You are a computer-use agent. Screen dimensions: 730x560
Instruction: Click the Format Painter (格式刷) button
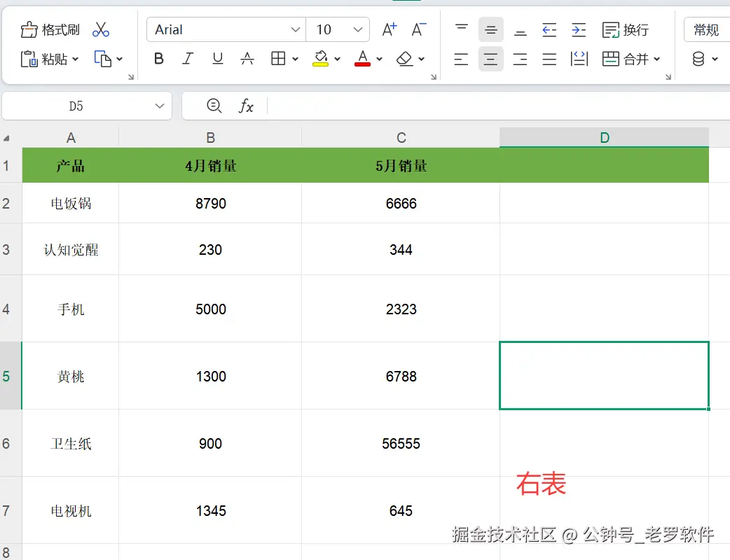tap(50, 30)
